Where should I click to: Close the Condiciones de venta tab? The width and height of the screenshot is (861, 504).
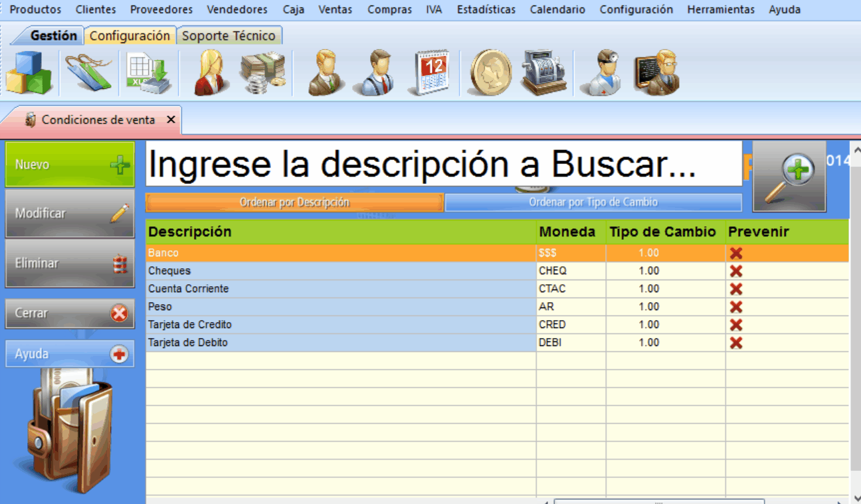coord(171,120)
